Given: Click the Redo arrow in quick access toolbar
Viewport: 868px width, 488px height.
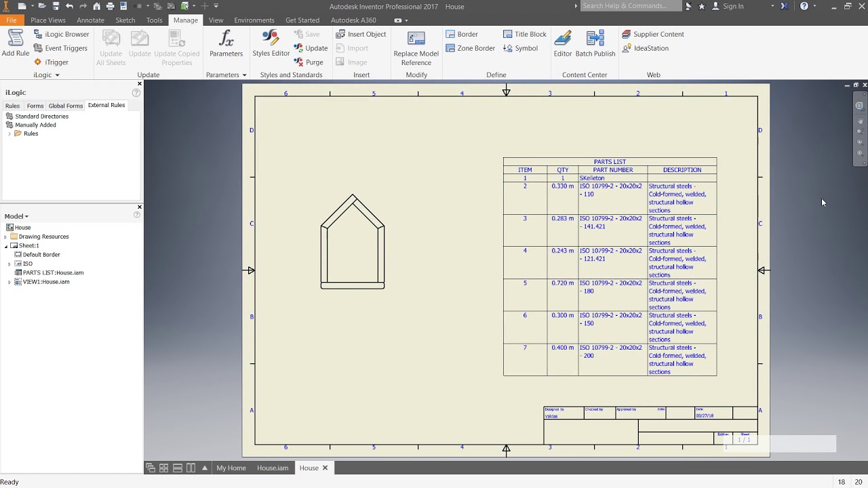Looking at the screenshot, I should coord(83,6).
